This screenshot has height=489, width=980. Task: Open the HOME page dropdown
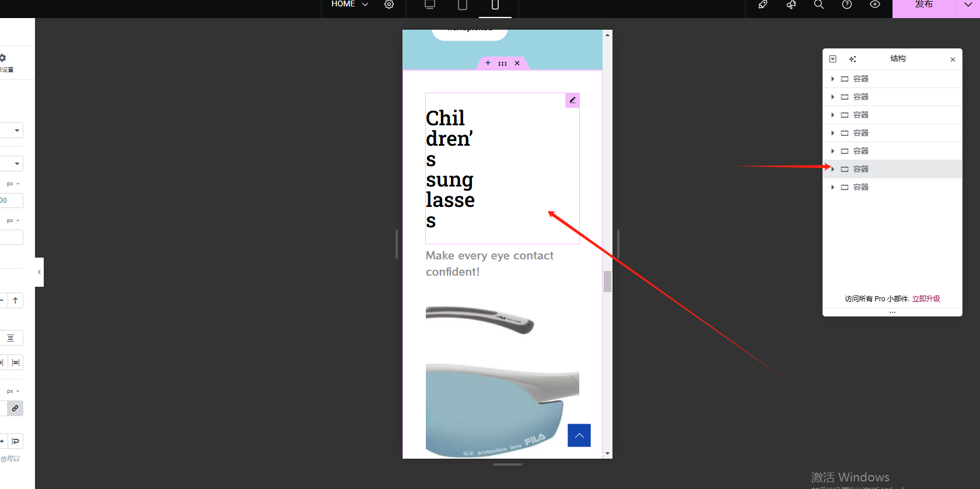pyautogui.click(x=350, y=5)
